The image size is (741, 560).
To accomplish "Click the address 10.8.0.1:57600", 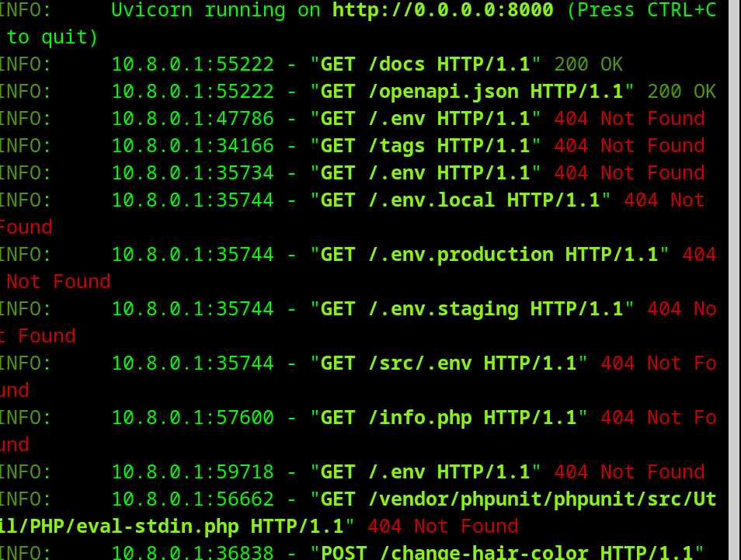I will click(193, 418).
